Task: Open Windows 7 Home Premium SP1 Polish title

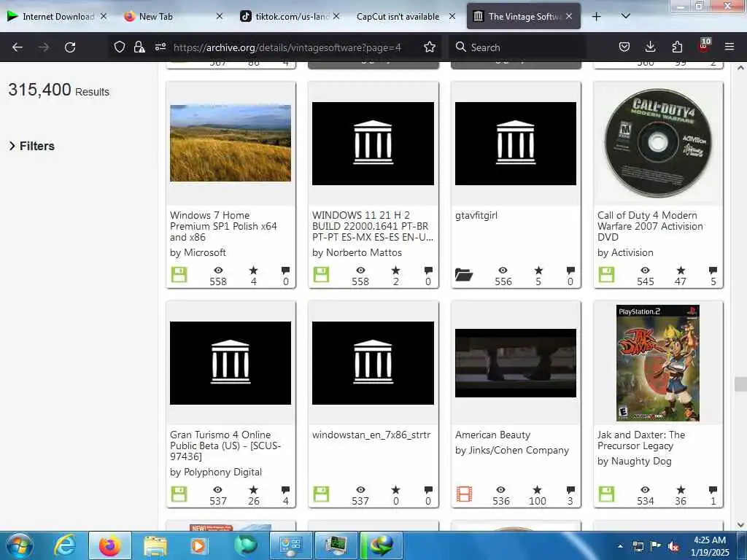Action: (x=223, y=226)
